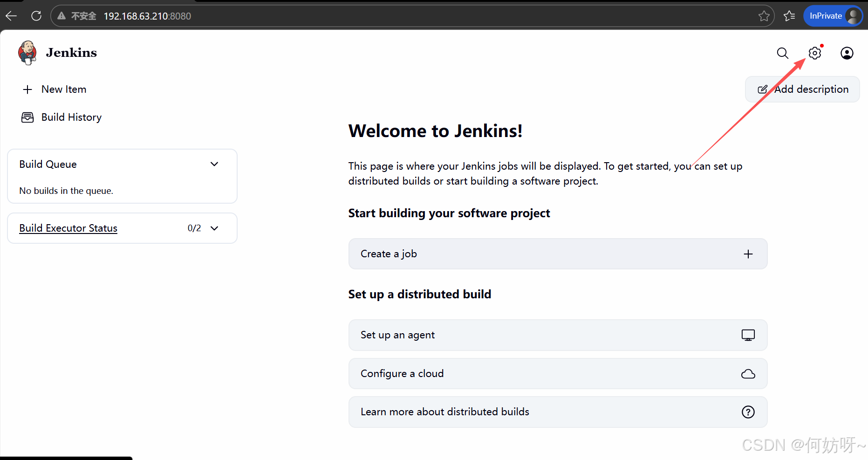
Task: Open Build History in the sidebar
Action: pos(71,117)
